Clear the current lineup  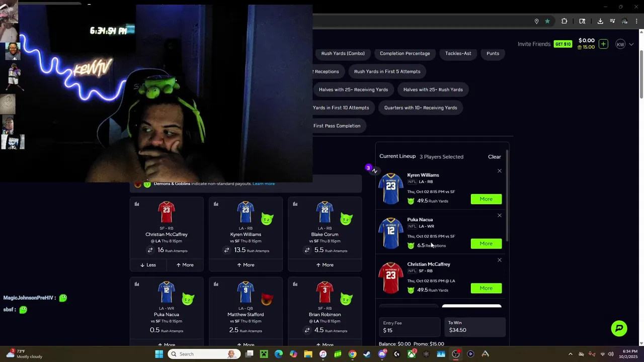point(495,157)
